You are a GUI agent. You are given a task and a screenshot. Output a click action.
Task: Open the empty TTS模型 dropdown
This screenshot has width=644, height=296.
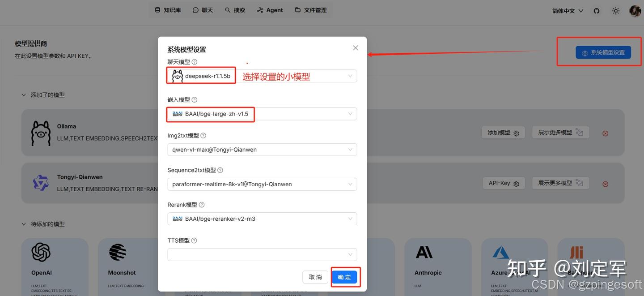click(262, 254)
